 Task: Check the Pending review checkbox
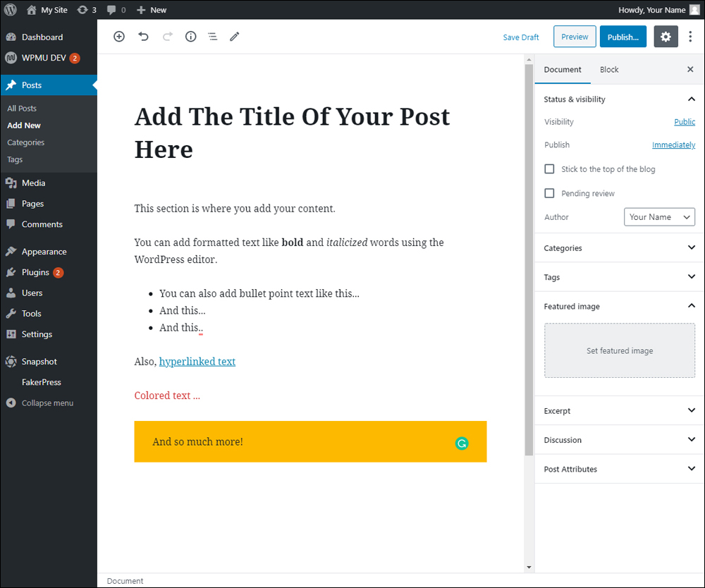click(550, 193)
